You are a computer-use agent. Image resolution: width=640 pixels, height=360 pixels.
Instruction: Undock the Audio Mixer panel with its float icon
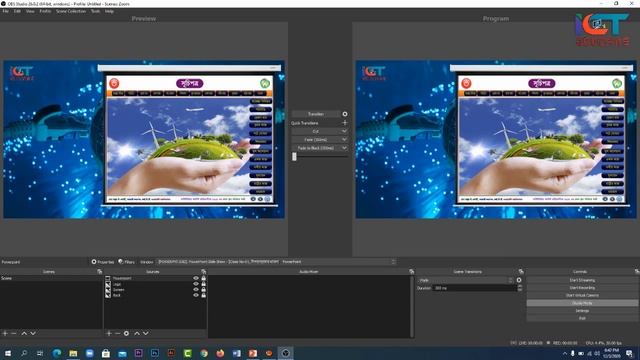[411, 271]
